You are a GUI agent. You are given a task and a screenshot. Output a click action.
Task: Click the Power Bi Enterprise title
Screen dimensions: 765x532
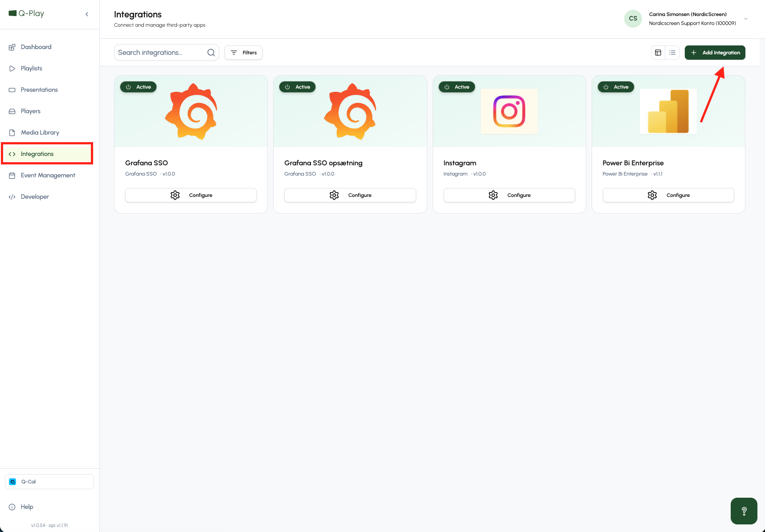(x=633, y=163)
